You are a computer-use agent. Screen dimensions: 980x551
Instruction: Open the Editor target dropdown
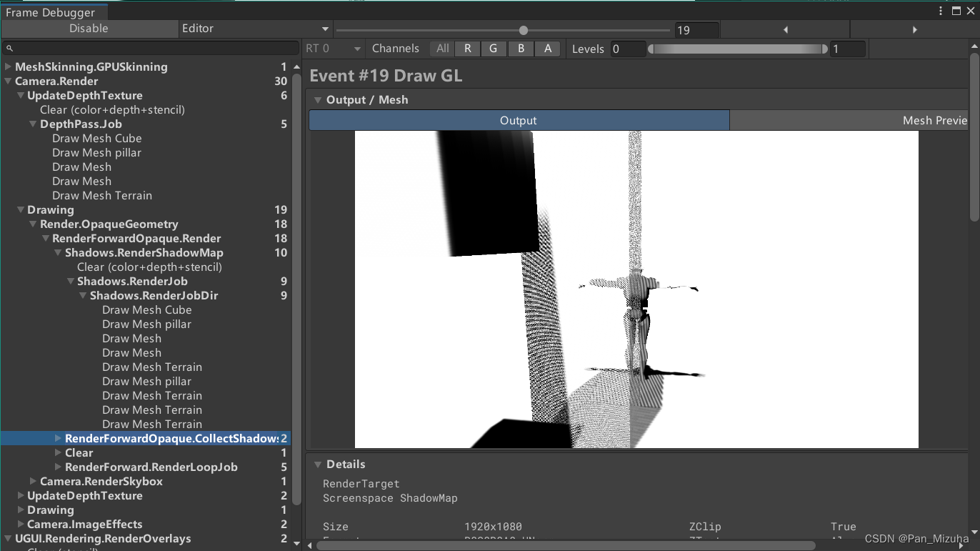pos(254,29)
